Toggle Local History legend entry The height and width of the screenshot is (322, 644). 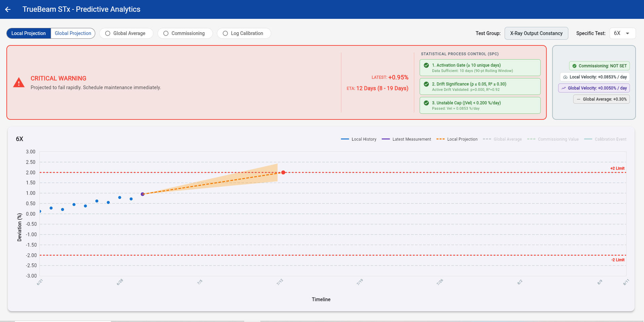click(358, 139)
